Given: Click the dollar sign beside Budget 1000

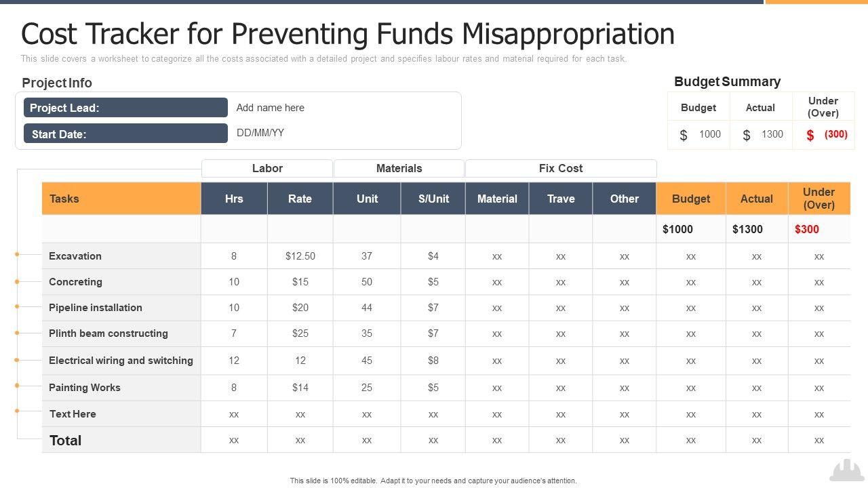Looking at the screenshot, I should click(x=684, y=136).
